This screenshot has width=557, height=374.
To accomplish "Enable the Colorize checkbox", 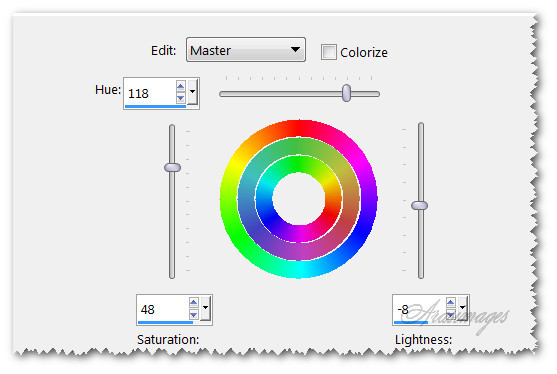I will [x=329, y=52].
